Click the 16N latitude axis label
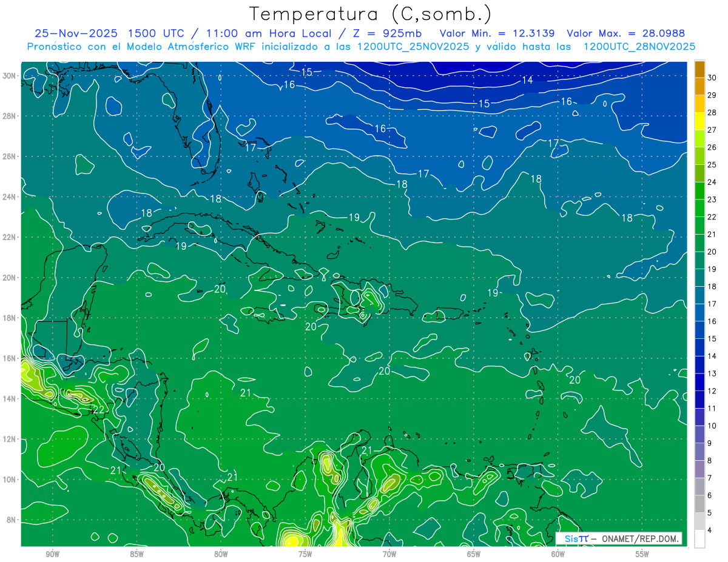728x562 pixels. 9,358
